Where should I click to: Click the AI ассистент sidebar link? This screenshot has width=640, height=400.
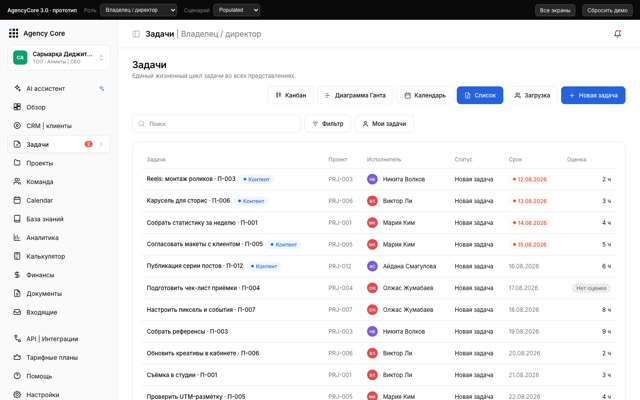click(x=59, y=88)
